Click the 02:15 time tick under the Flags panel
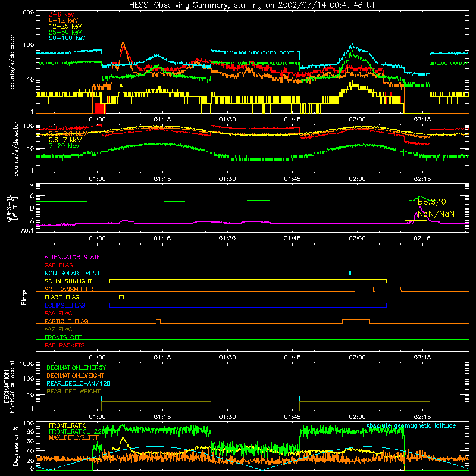The image size is (476, 476). pyautogui.click(x=422, y=358)
